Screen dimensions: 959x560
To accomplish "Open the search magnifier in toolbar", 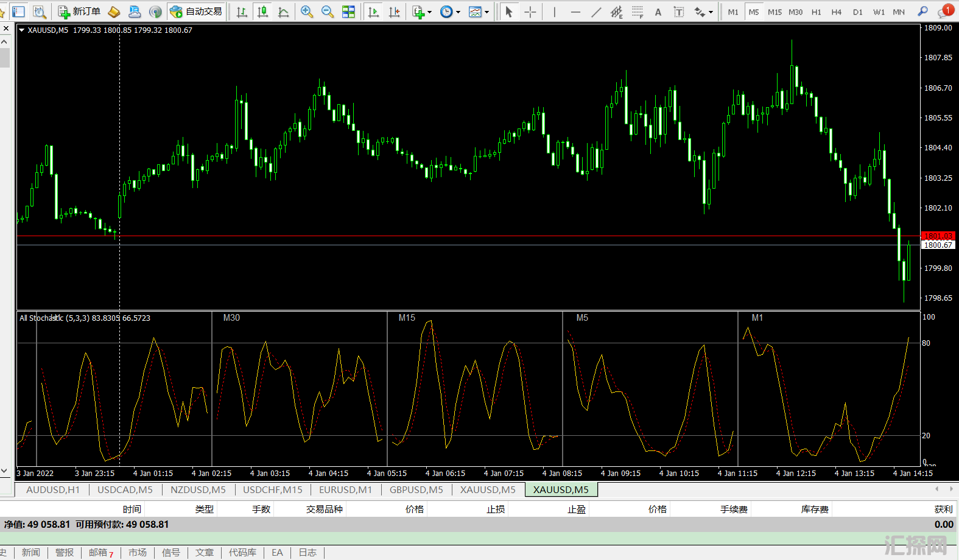I will coord(923,12).
